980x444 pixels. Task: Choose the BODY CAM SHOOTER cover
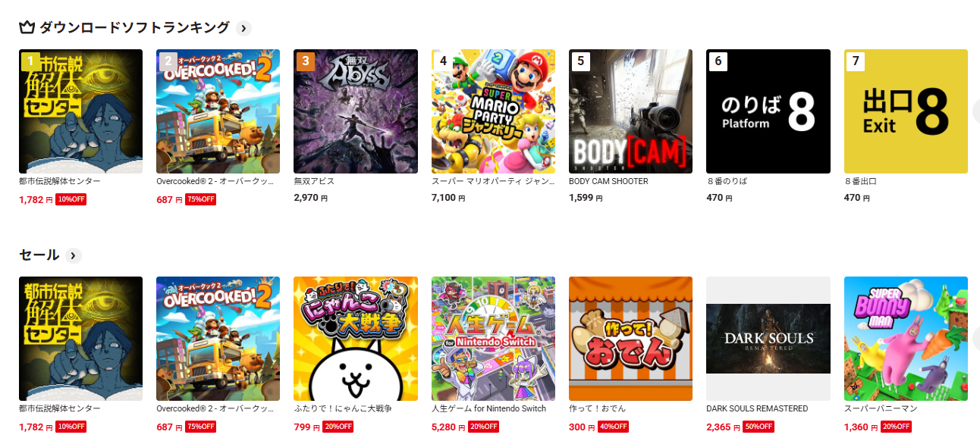pos(630,111)
